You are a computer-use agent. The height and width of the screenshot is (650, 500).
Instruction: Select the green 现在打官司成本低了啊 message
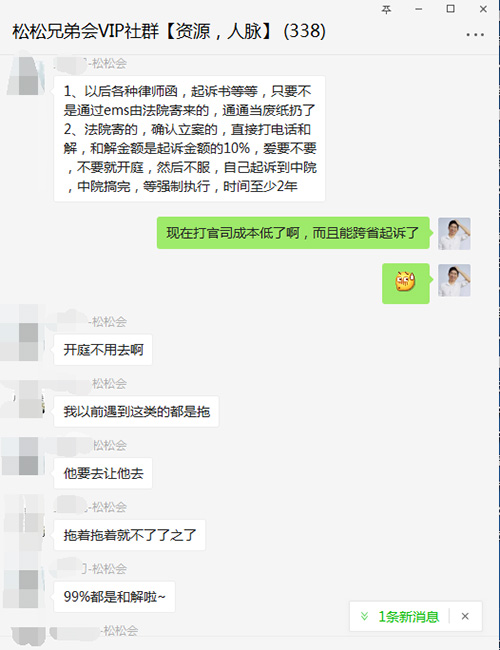(293, 233)
